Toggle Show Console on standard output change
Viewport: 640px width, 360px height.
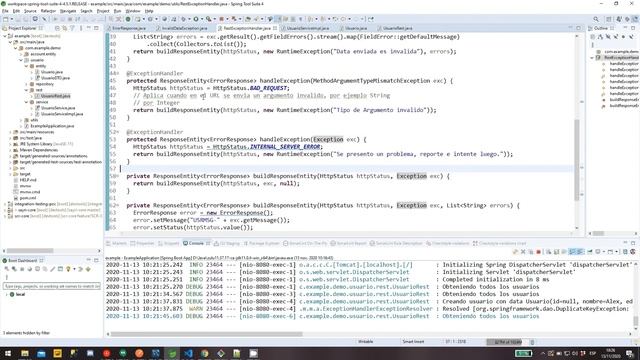point(572,252)
